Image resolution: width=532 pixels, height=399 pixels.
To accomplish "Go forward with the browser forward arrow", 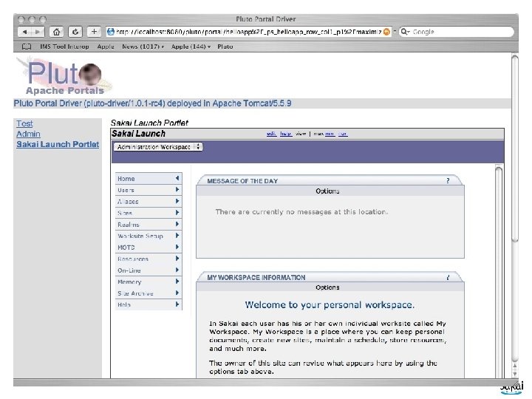I will [x=38, y=32].
